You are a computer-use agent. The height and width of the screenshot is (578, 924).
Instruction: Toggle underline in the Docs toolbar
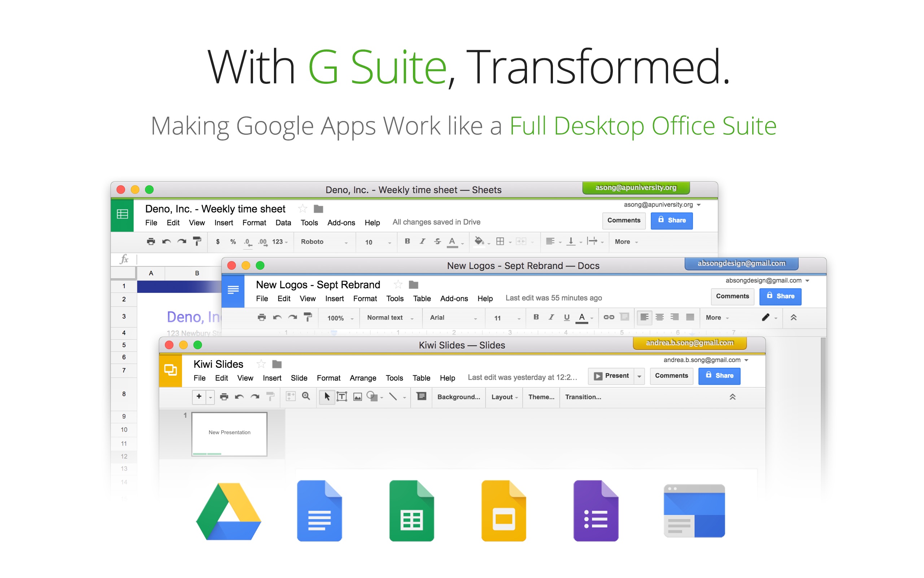[x=567, y=317]
